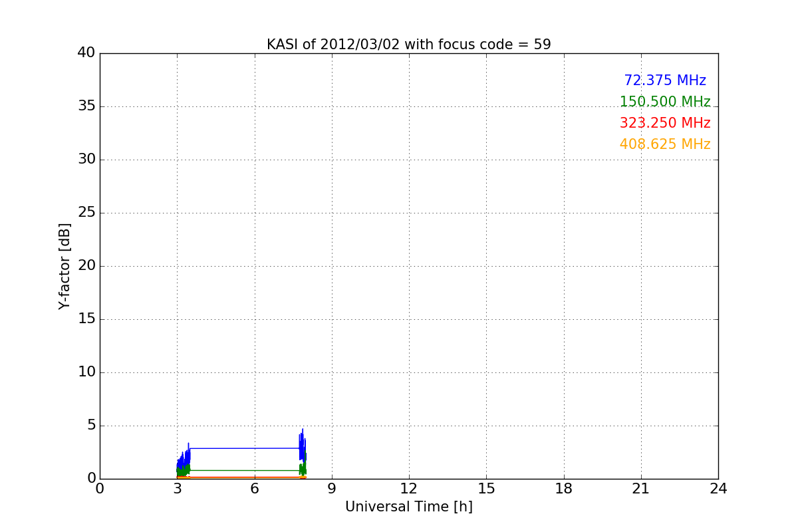Select the 150.500 MHz legend label

pos(665,102)
